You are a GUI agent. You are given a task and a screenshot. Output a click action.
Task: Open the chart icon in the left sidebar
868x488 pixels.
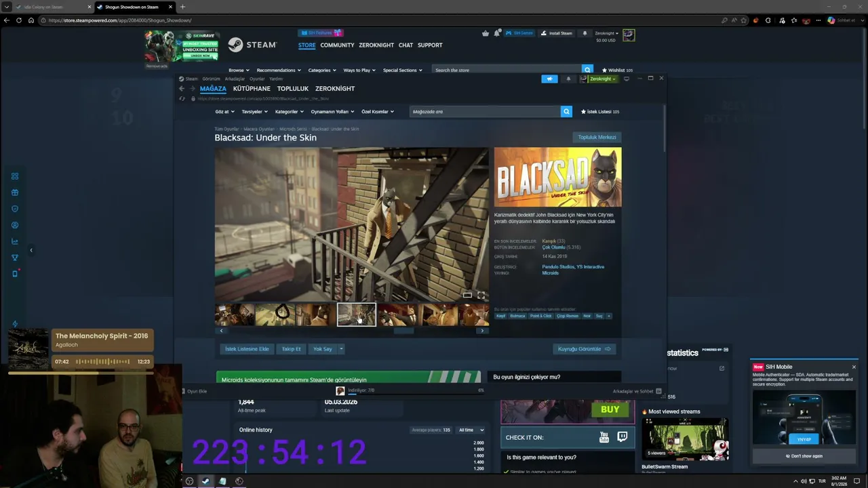[x=15, y=241]
